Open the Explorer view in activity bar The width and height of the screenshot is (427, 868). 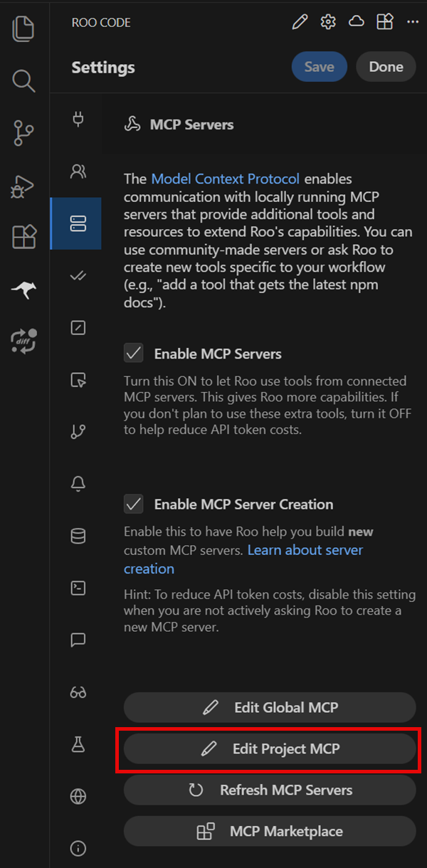tap(23, 28)
